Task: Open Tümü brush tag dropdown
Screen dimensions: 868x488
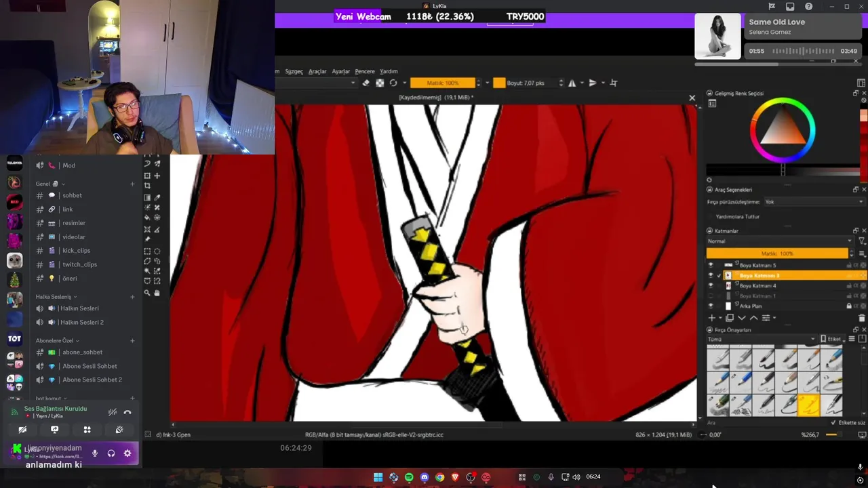Action: [761, 339]
